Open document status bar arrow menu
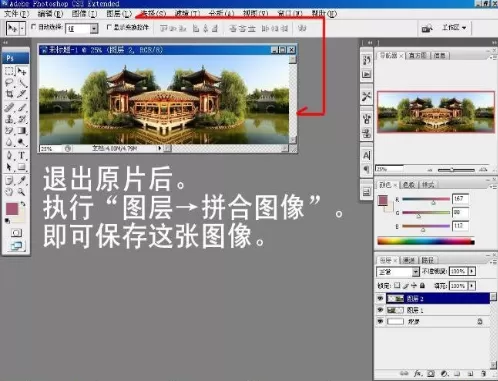Viewport: 498px width, 381px height. pos(160,148)
